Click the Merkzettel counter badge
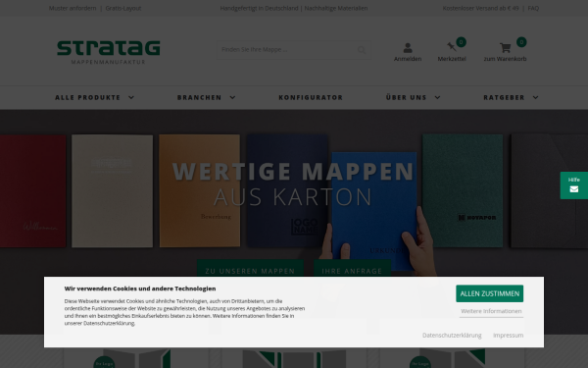 coord(461,41)
